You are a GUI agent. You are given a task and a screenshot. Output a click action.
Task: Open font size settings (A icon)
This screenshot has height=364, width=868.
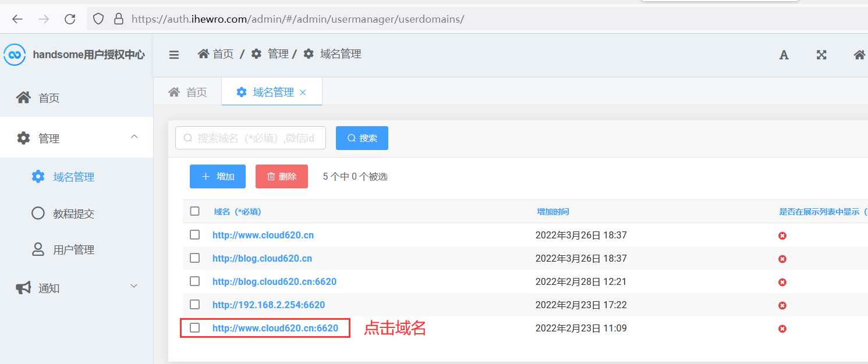(784, 55)
